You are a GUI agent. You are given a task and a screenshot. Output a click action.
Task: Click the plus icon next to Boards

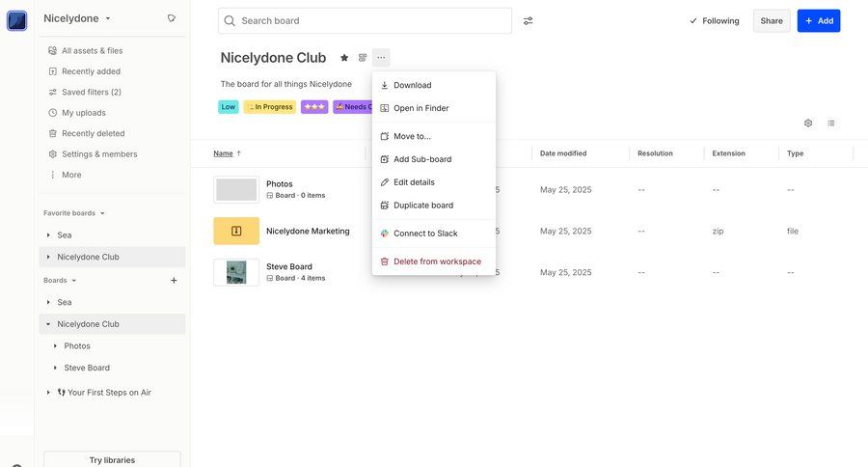coord(174,281)
